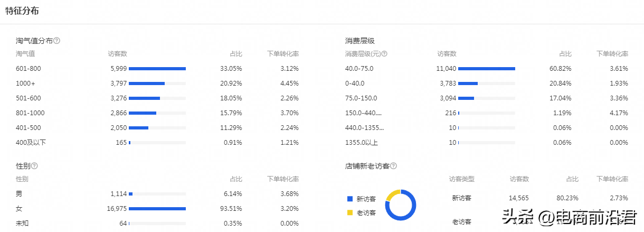
Task: Click the 6.14% share value
Action: point(233,194)
